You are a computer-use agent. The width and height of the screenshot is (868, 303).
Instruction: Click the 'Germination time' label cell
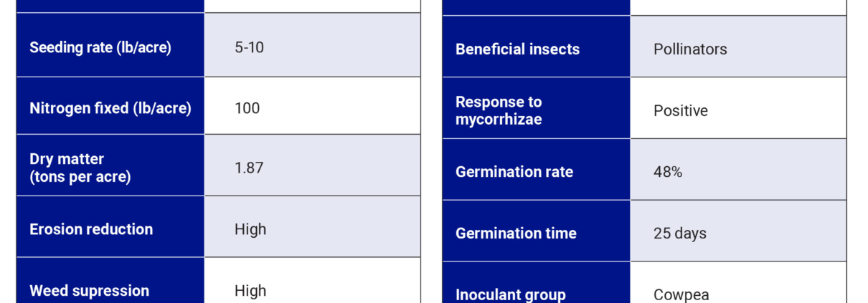coord(516,234)
